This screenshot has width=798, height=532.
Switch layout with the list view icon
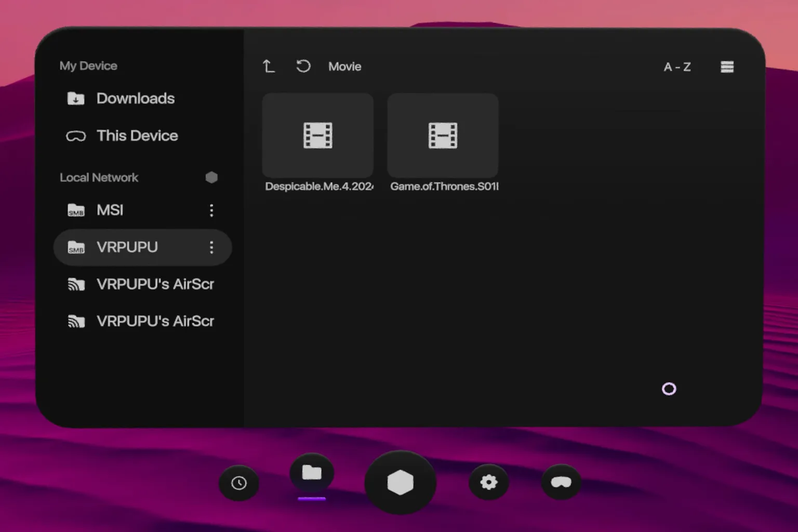coord(727,67)
